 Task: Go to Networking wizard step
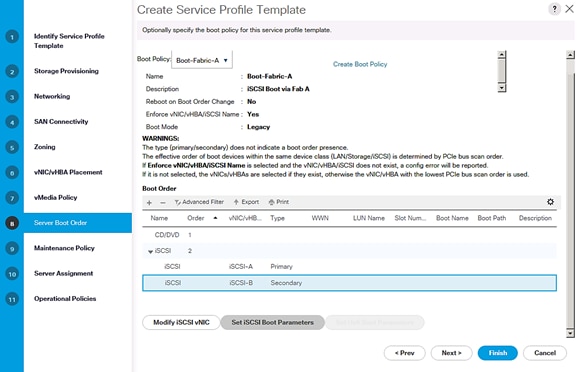pyautogui.click(x=52, y=96)
